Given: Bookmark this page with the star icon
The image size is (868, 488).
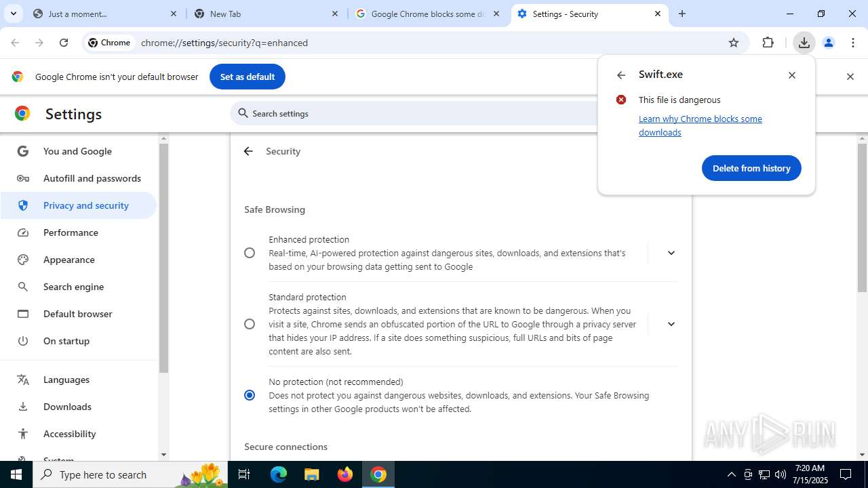Looking at the screenshot, I should [x=734, y=43].
